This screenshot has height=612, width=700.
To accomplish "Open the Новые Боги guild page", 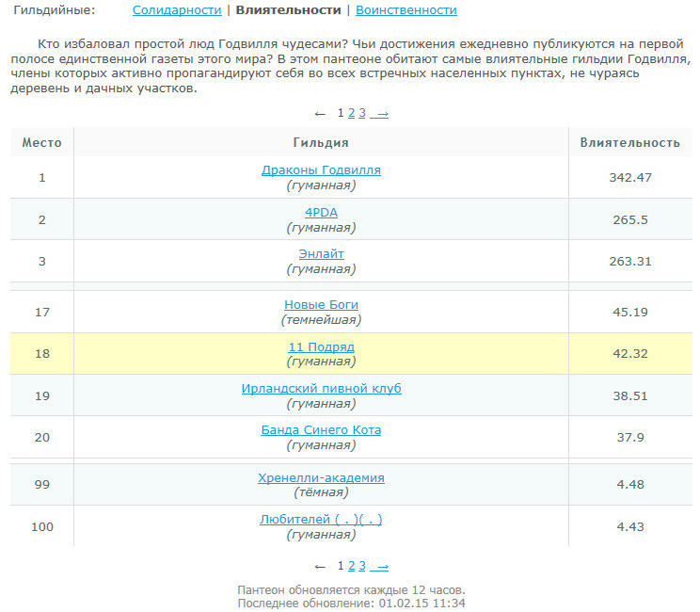I will pyautogui.click(x=321, y=305).
